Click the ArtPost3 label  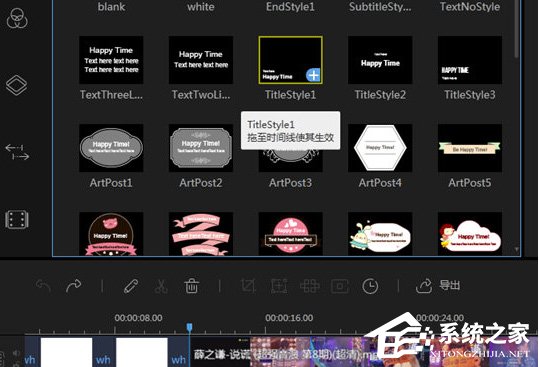290,183
